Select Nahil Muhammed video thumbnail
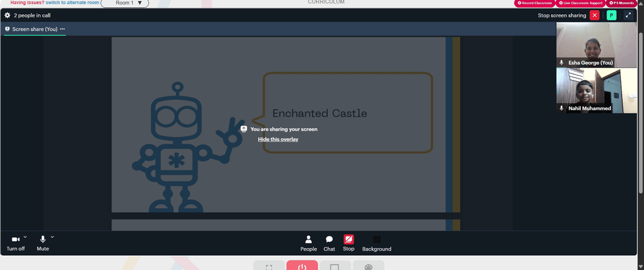Viewport: 644px width, 270px height. pyautogui.click(x=596, y=91)
